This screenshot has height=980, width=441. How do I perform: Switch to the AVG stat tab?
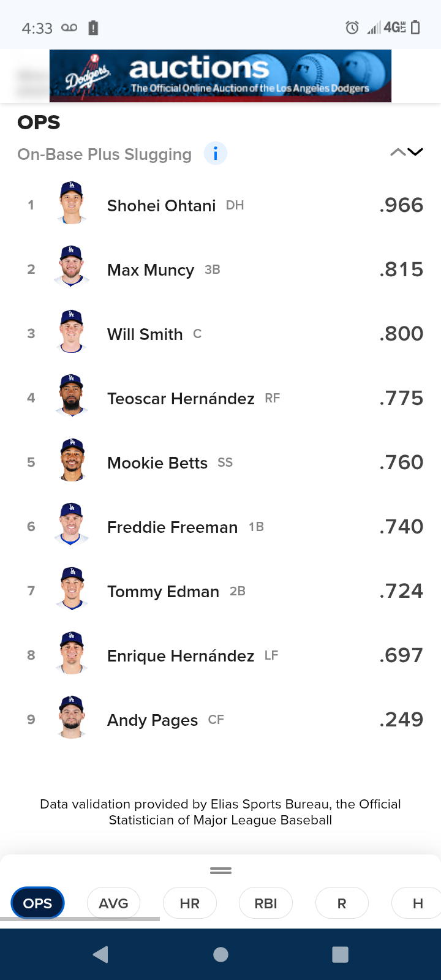113,903
